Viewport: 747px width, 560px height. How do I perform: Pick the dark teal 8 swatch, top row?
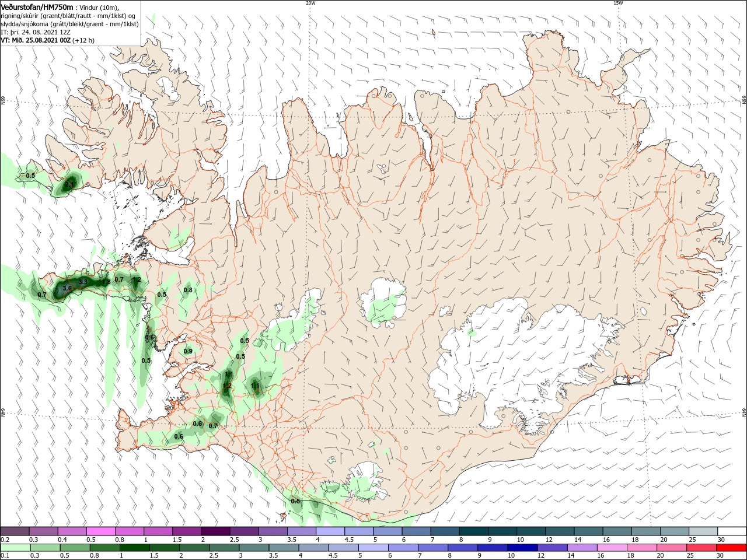point(473,531)
